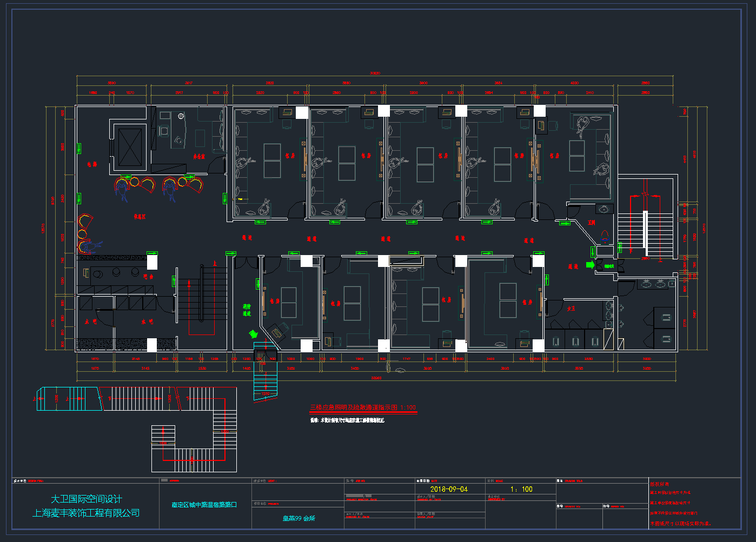756x542 pixels.
Task: Click the office chair symbol in top-left office
Action: coord(164,131)
